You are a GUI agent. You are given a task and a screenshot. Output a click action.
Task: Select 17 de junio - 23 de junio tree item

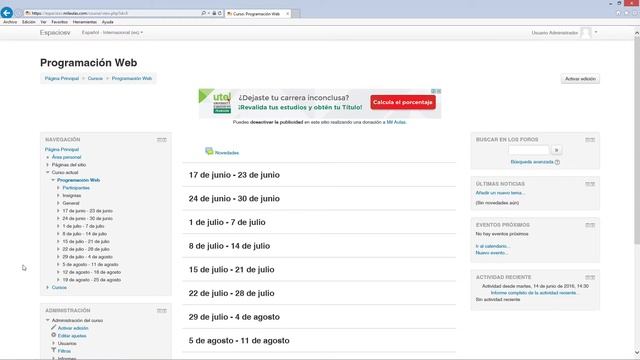[x=87, y=211]
